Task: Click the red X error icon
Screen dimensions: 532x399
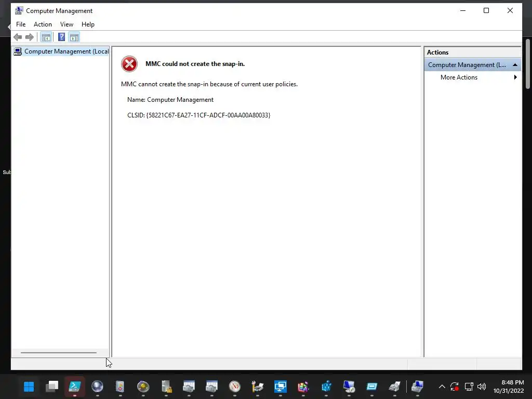Action: [x=129, y=64]
